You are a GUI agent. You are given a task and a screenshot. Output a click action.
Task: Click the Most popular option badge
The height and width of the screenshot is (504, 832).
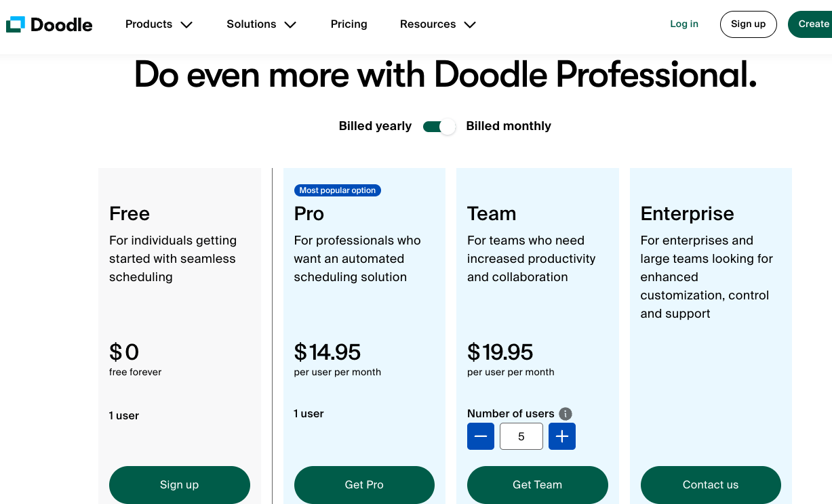[337, 190]
